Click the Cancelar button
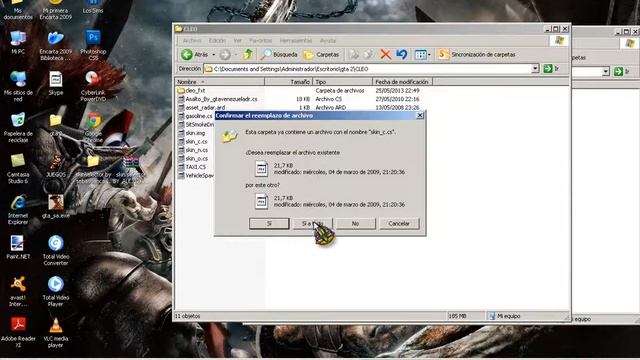Viewport: 640px width, 360px height. 399,223
